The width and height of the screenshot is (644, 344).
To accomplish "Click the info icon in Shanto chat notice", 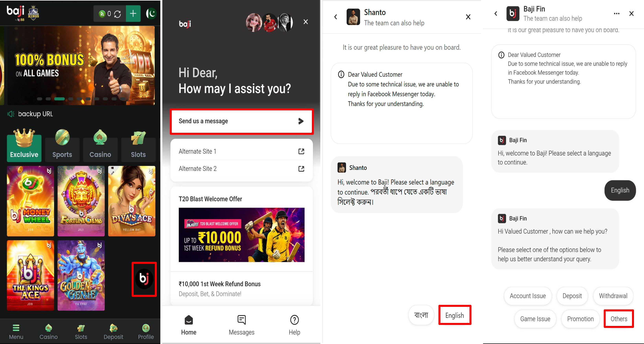I will point(341,74).
